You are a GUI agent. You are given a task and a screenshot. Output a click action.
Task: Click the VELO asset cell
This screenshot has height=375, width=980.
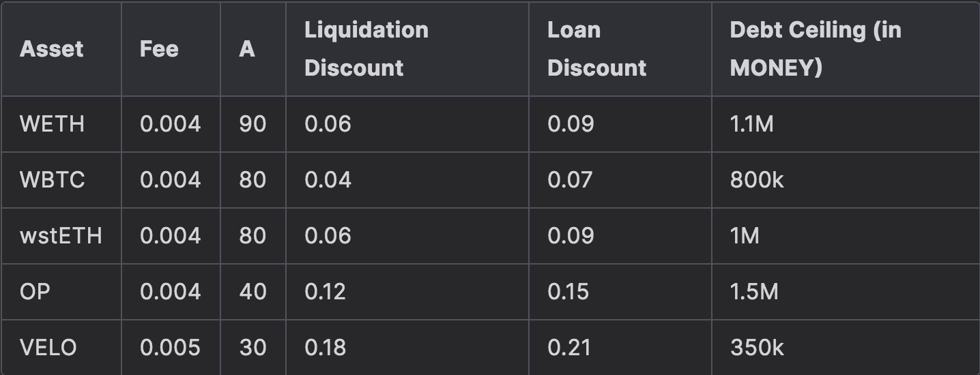point(48,348)
